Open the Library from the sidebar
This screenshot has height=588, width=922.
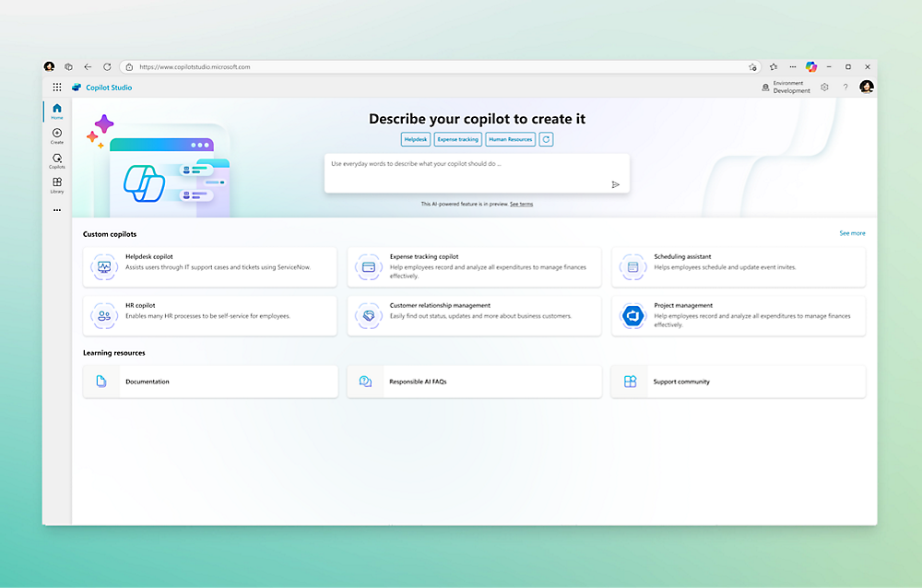(x=57, y=185)
